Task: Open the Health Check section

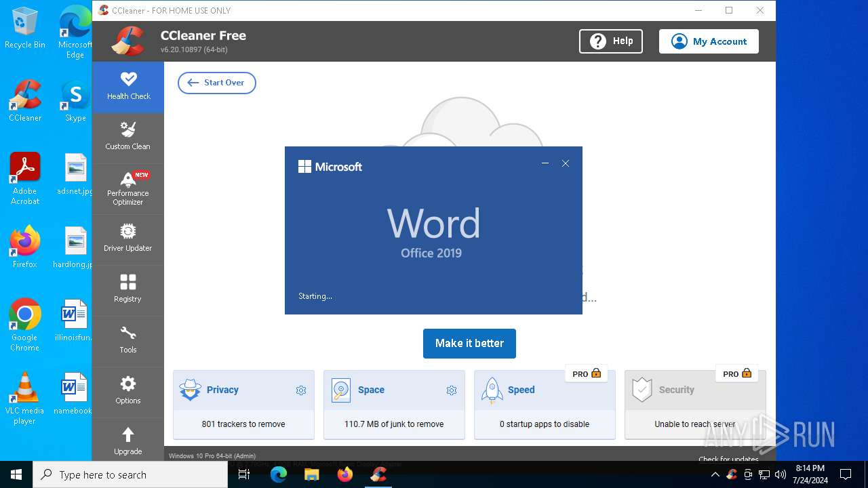Action: click(x=128, y=87)
